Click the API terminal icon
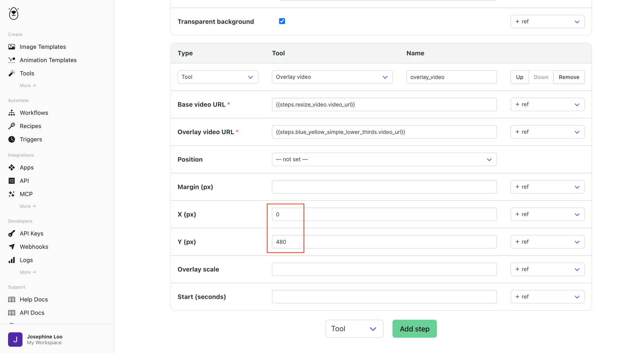 click(x=12, y=181)
